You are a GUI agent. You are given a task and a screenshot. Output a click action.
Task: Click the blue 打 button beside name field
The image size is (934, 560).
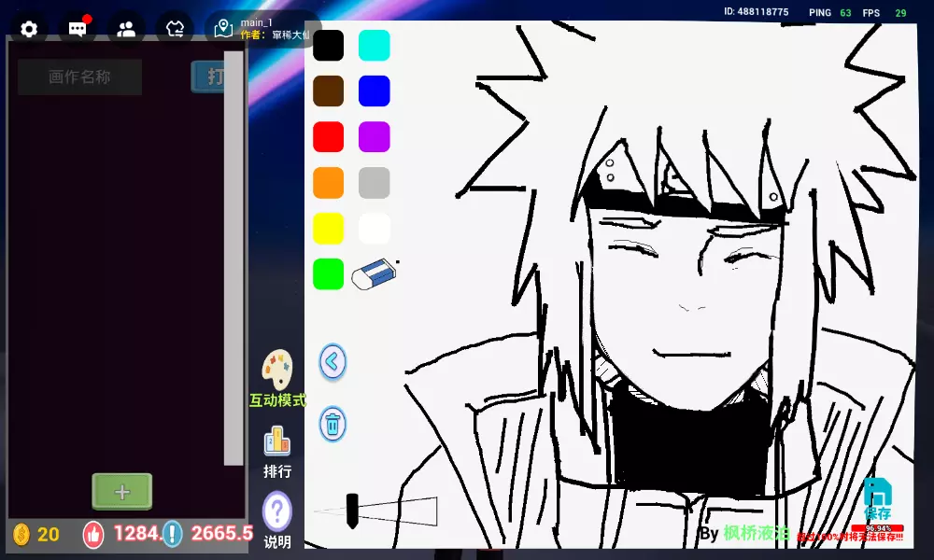tap(208, 77)
